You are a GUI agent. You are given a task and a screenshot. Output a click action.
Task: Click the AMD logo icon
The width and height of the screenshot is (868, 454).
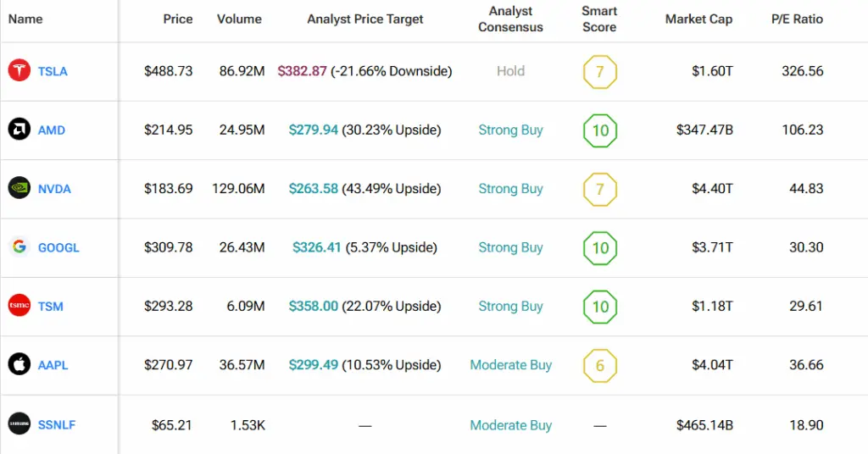tap(19, 130)
